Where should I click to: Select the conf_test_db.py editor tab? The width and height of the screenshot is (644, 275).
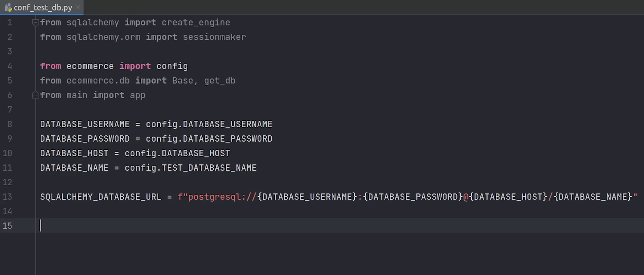pyautogui.click(x=43, y=8)
